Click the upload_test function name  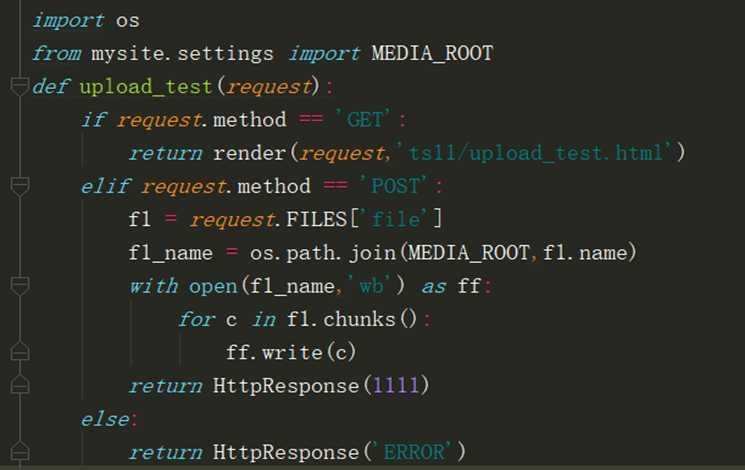coord(145,87)
